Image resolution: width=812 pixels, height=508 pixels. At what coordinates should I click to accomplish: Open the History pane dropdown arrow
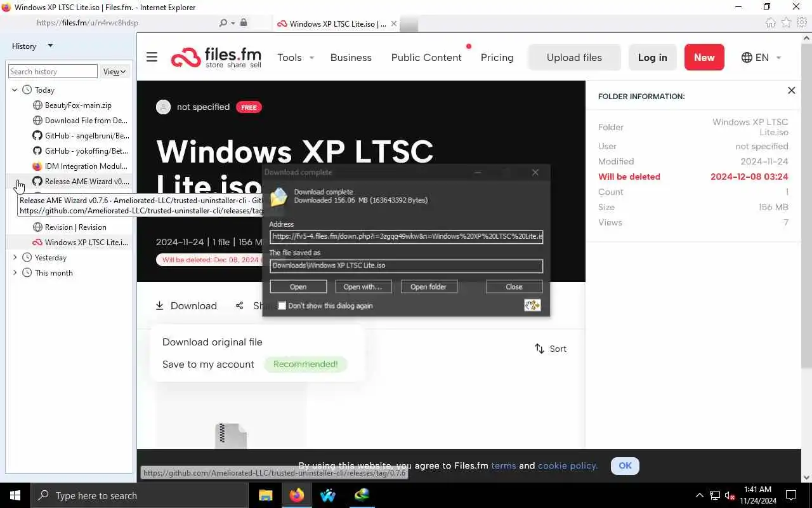pos(50,46)
